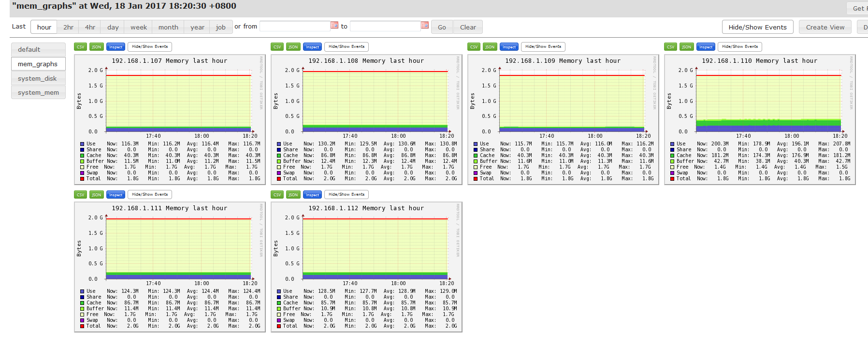868x346 pixels.
Task: Export CSV for the 192.168.1.107 memory graph
Action: [x=80, y=47]
